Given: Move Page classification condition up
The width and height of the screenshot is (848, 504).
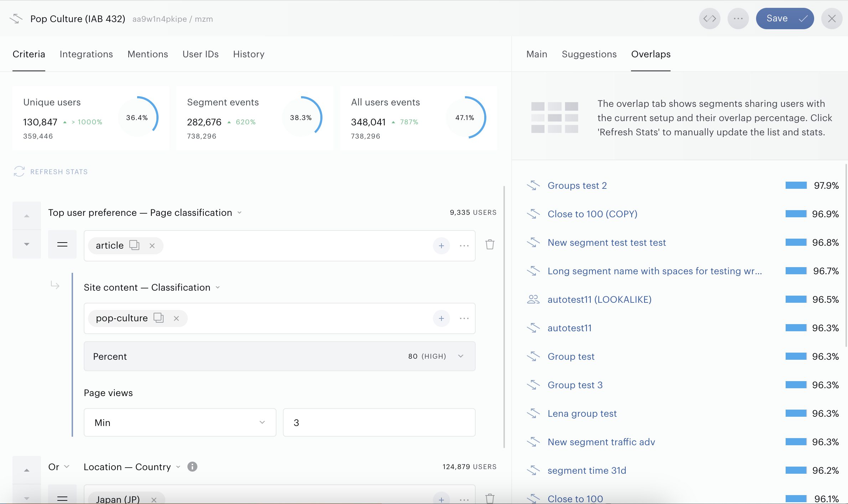Looking at the screenshot, I should (27, 216).
